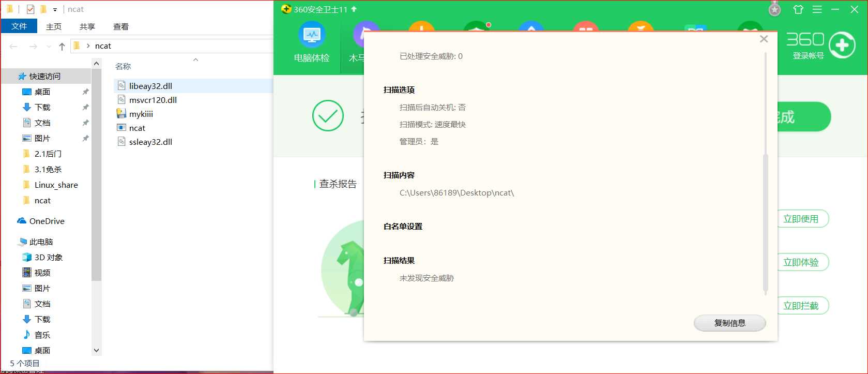Select 快速访问 in the navigation pane
The width and height of the screenshot is (868, 374).
pos(45,76)
